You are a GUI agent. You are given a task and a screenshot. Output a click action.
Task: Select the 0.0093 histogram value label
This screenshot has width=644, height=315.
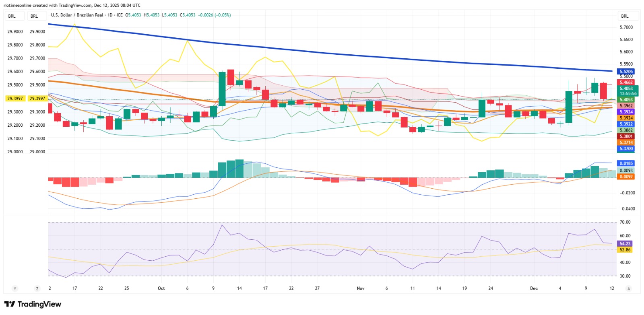point(626,171)
